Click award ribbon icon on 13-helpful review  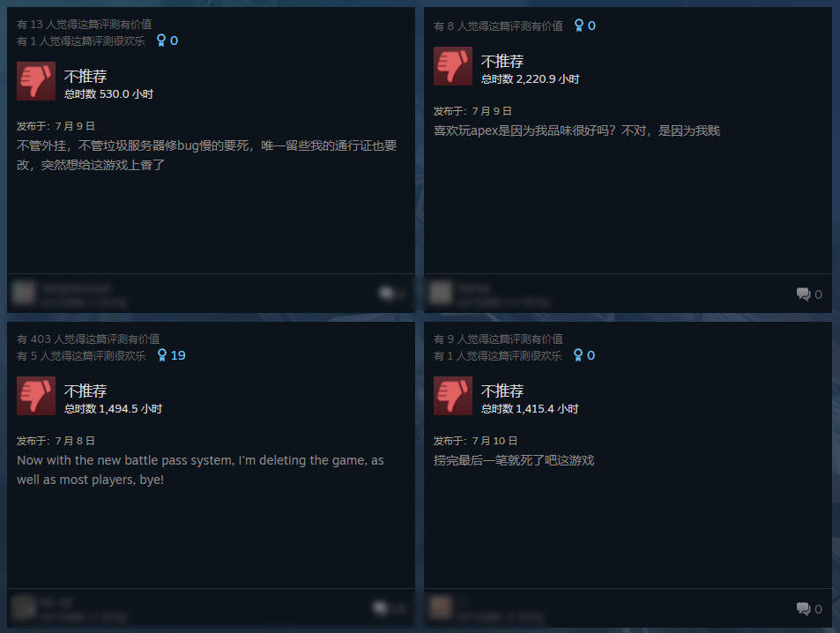160,41
